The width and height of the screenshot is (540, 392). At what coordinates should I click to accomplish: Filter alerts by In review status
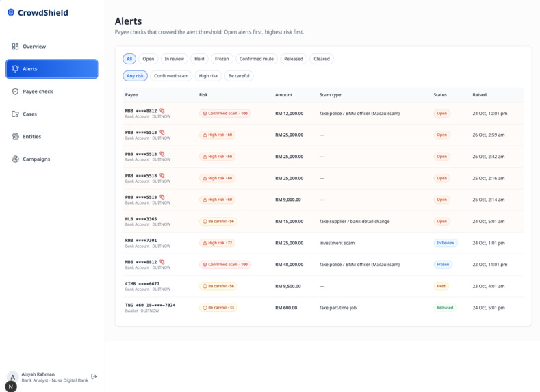175,59
